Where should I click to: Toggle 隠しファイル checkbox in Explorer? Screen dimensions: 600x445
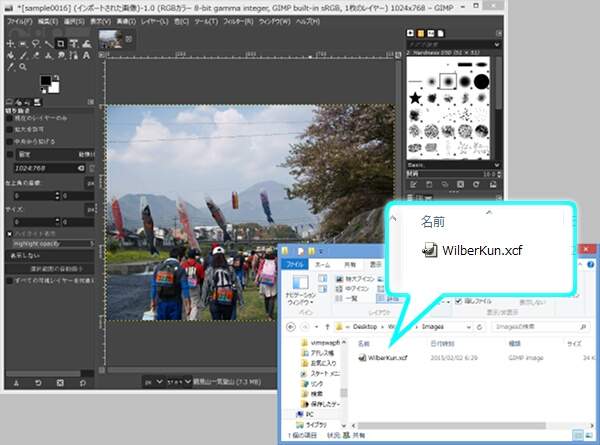pyautogui.click(x=458, y=301)
